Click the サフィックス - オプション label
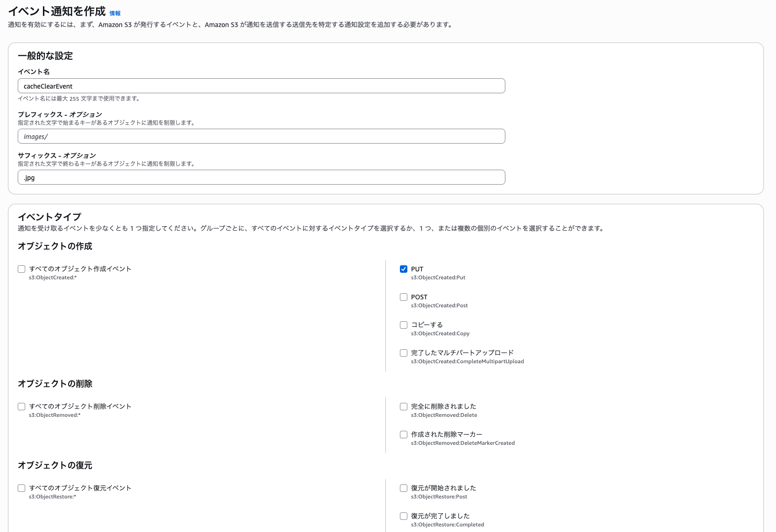Screen dimensions: 776x532 [57, 156]
